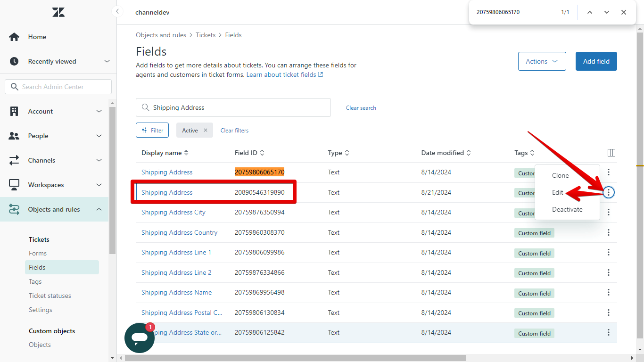This screenshot has height=362, width=644.
Task: Go to previous find-in-page match
Action: tap(590, 12)
